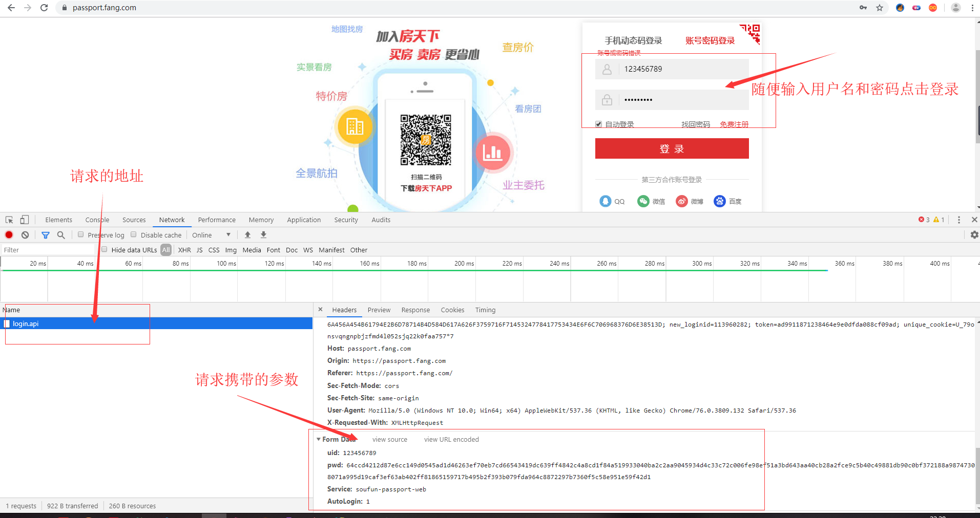Filter requests by XHR

184,250
